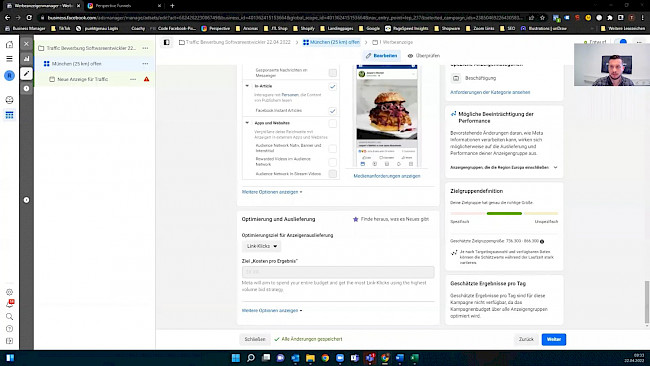Close the editing panel with X icon

(x=27, y=44)
